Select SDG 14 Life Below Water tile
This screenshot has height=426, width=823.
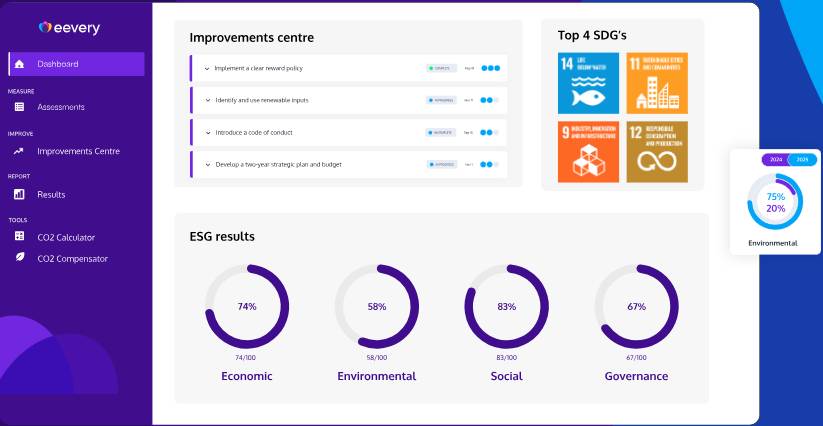click(x=588, y=83)
